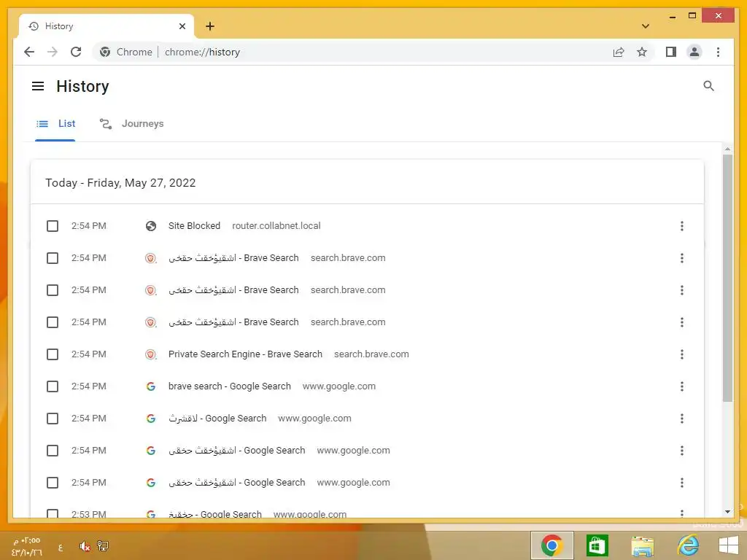Open 'لاقشرث - Google Search' history link
Image resolution: width=747 pixels, height=560 pixels.
[217, 419]
